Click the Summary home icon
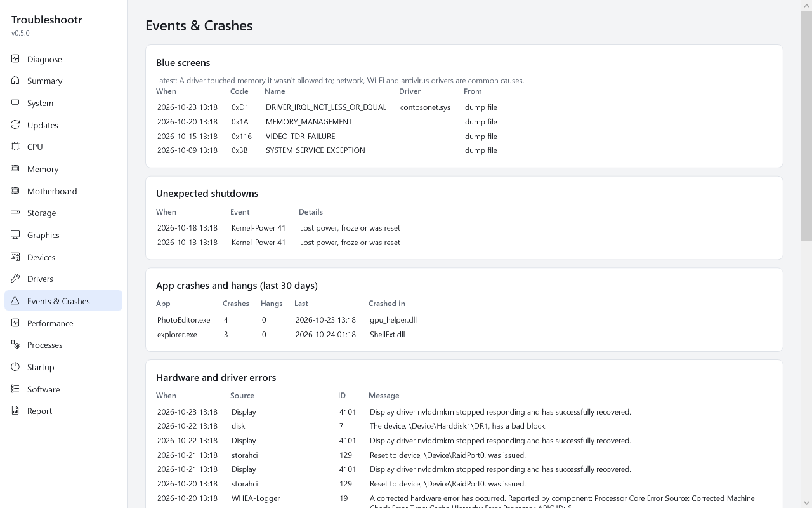Image resolution: width=812 pixels, height=508 pixels. pyautogui.click(x=15, y=81)
